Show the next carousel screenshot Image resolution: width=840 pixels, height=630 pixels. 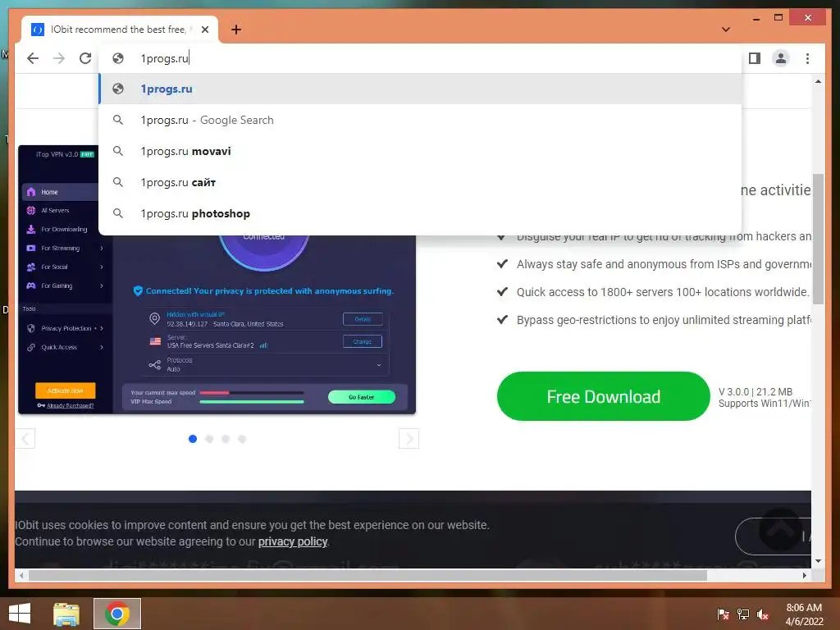[x=409, y=439]
